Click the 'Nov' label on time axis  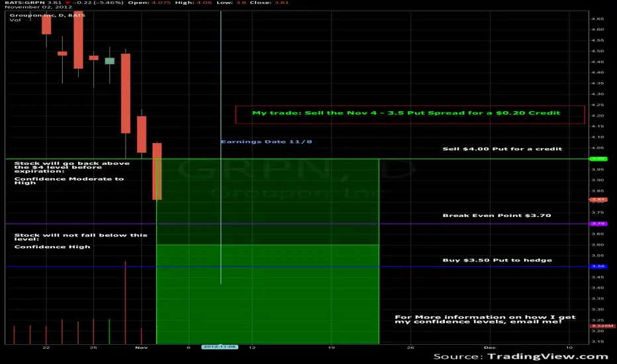141,347
